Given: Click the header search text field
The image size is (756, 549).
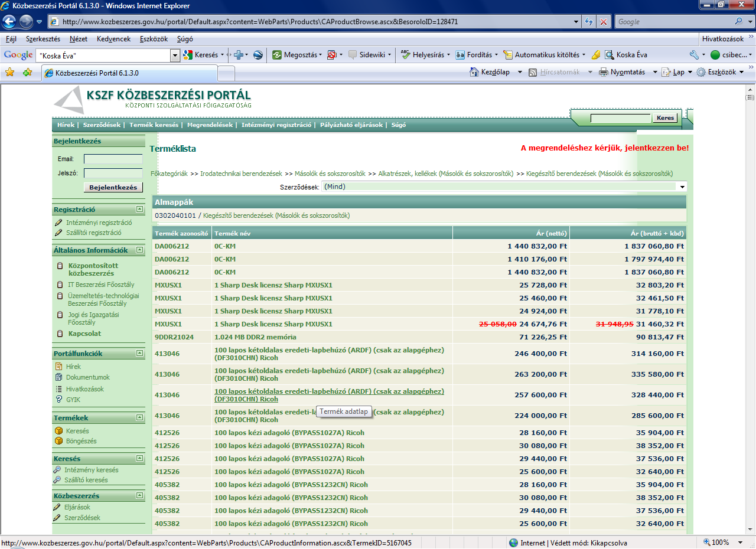Looking at the screenshot, I should [620, 118].
